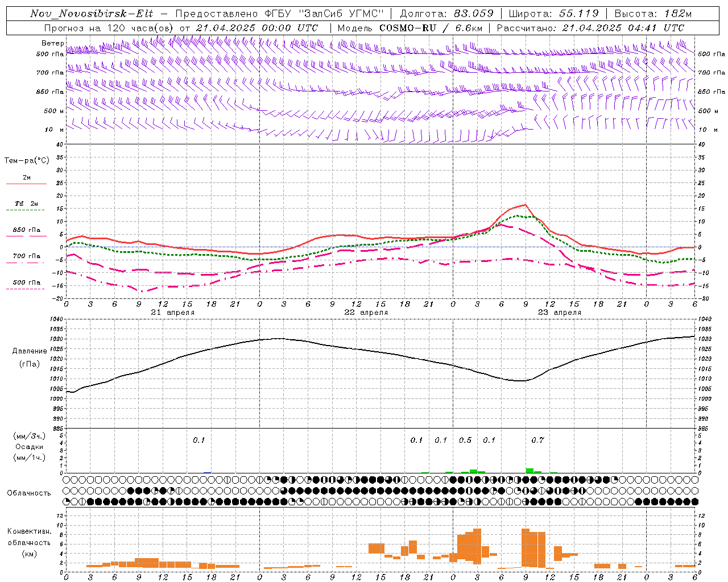Click the green precipitation bar below 0.7
Viewport: 728px width, 582px height.
tap(530, 471)
